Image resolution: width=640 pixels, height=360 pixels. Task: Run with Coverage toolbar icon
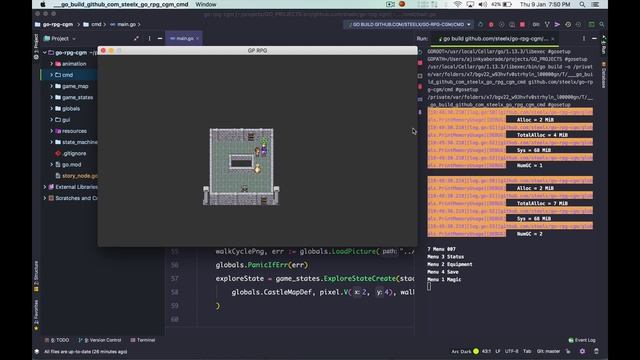[502, 24]
